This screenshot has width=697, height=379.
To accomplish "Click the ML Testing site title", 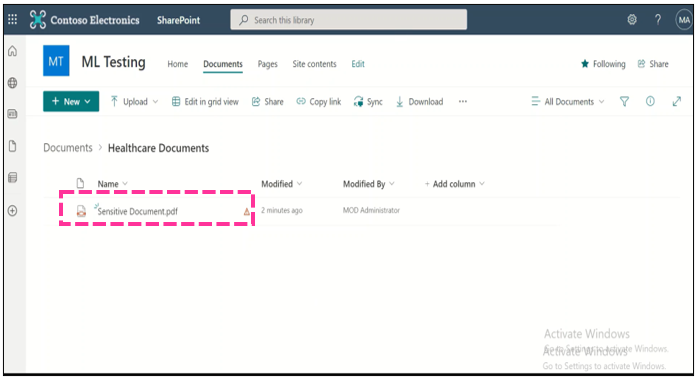I will pyautogui.click(x=113, y=62).
